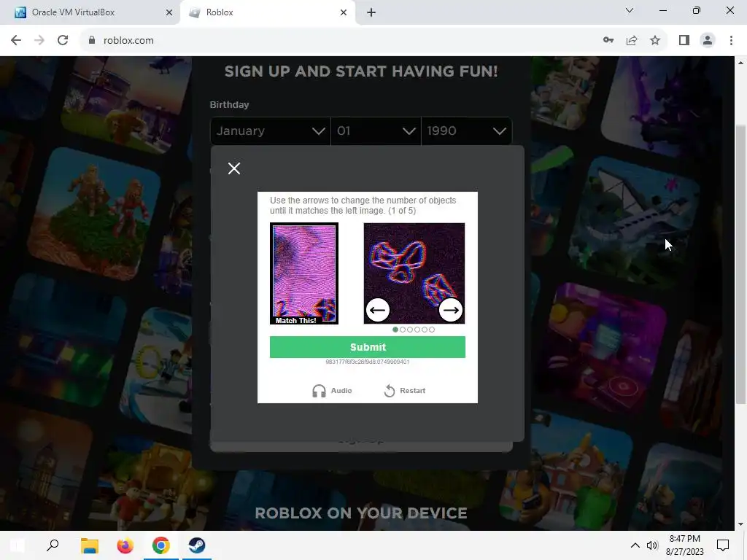Show hidden system tray icons
747x560 pixels.
635,545
